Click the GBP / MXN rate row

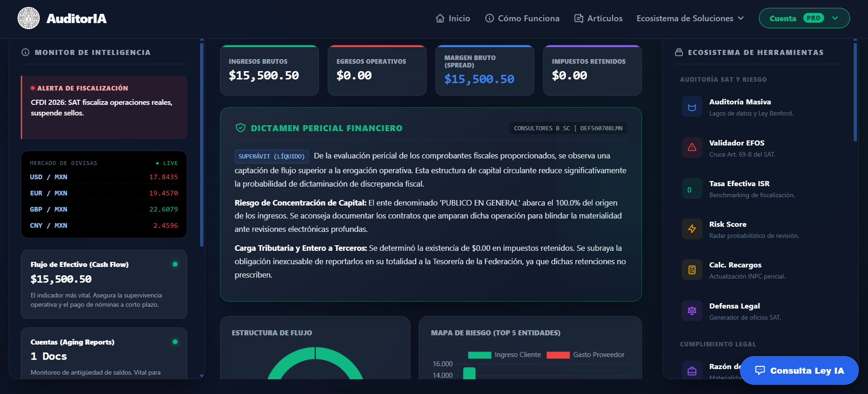pyautogui.click(x=104, y=209)
